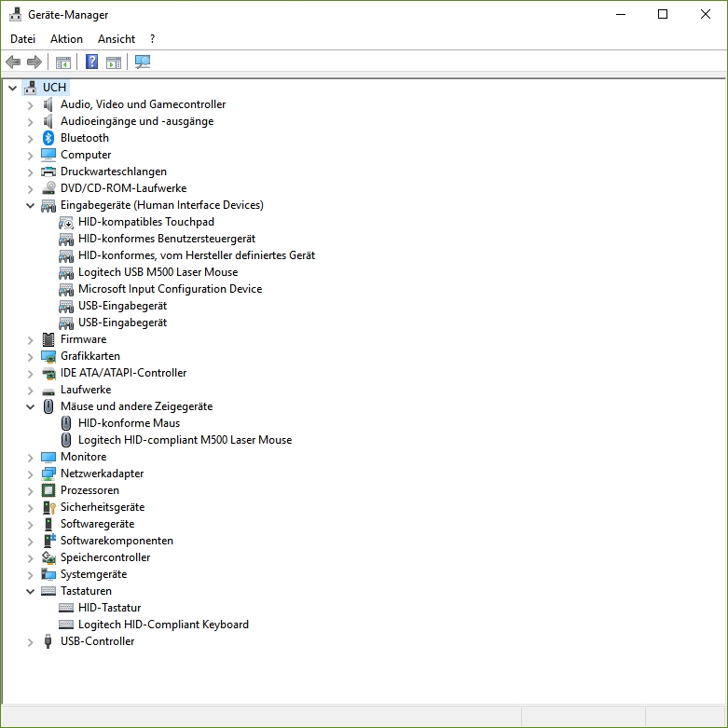Click the Druckwarteschlangen printer icon
This screenshot has height=728, width=728.
tap(48, 172)
